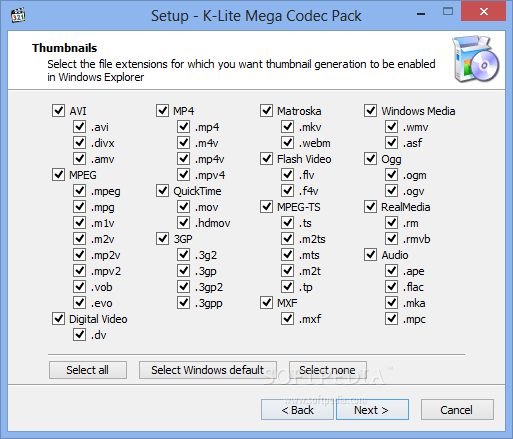This screenshot has height=439, width=513.
Task: Proceed with the Next button
Action: (372, 410)
